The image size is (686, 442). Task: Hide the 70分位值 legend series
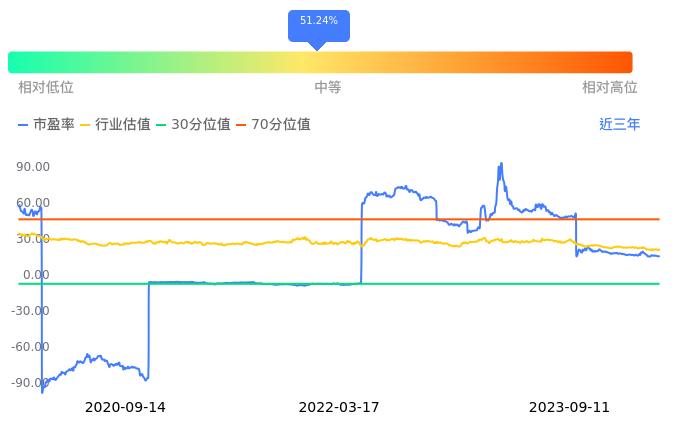pos(272,125)
